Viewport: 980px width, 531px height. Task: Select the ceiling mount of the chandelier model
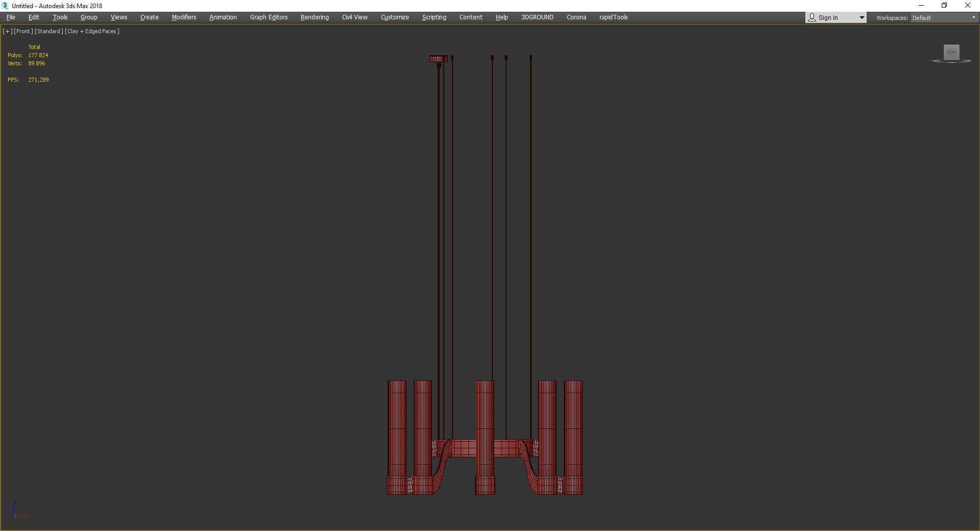438,59
